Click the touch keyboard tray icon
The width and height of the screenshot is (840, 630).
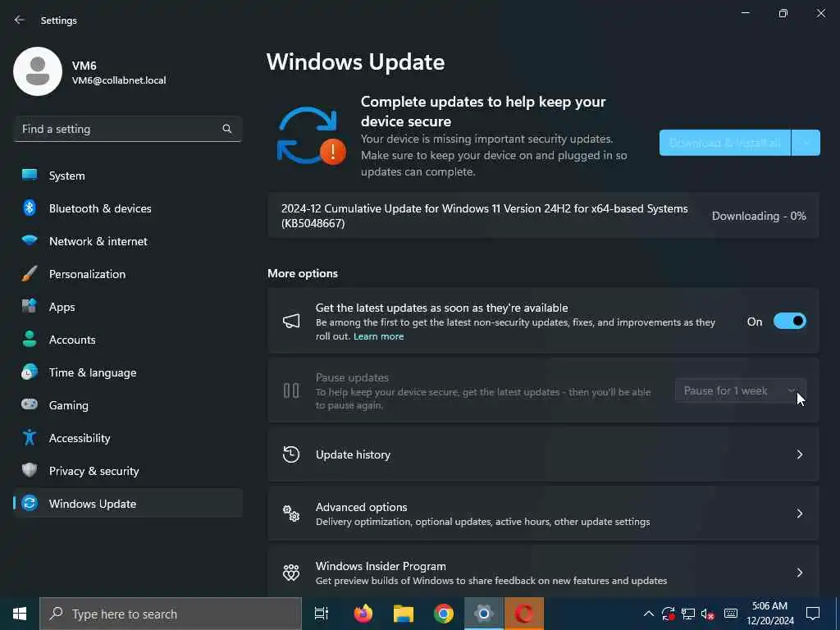pos(731,614)
